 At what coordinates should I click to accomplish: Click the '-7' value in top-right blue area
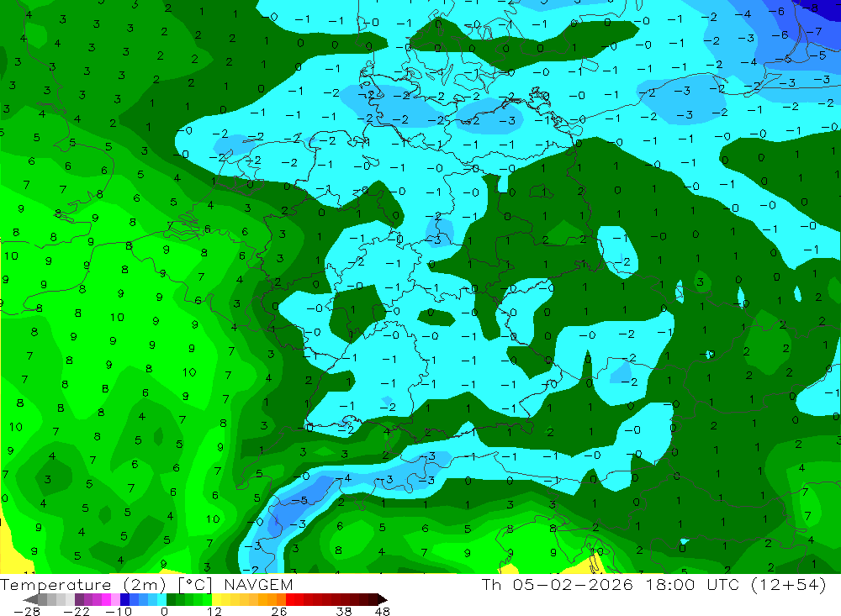815,32
